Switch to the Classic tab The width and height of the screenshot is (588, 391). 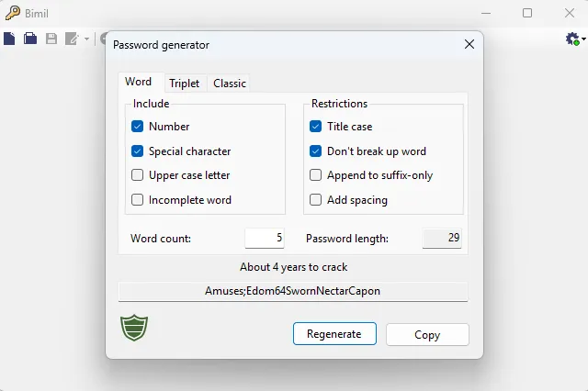click(230, 84)
